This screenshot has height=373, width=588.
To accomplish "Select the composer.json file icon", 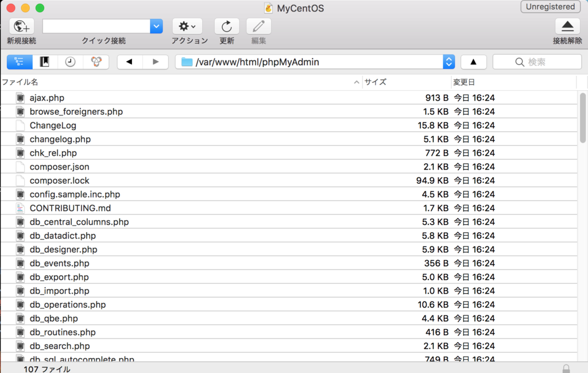I will tap(20, 167).
